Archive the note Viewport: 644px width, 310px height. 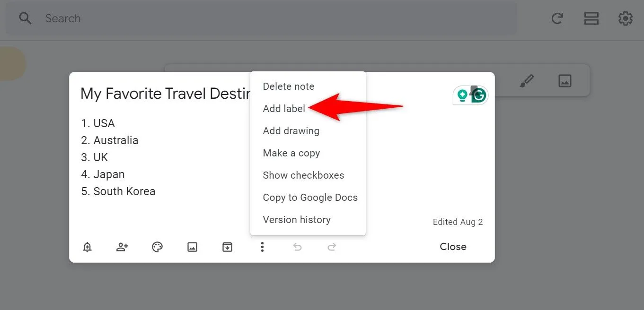[227, 247]
